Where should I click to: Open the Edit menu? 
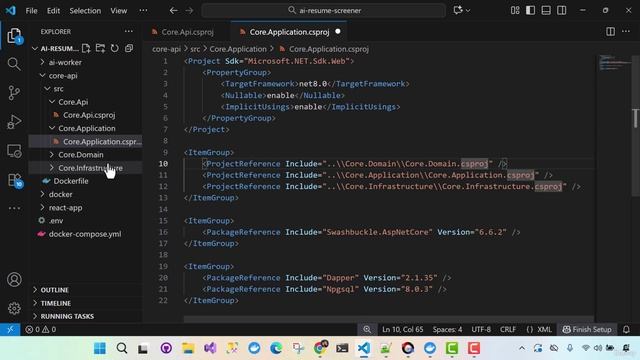click(53, 11)
